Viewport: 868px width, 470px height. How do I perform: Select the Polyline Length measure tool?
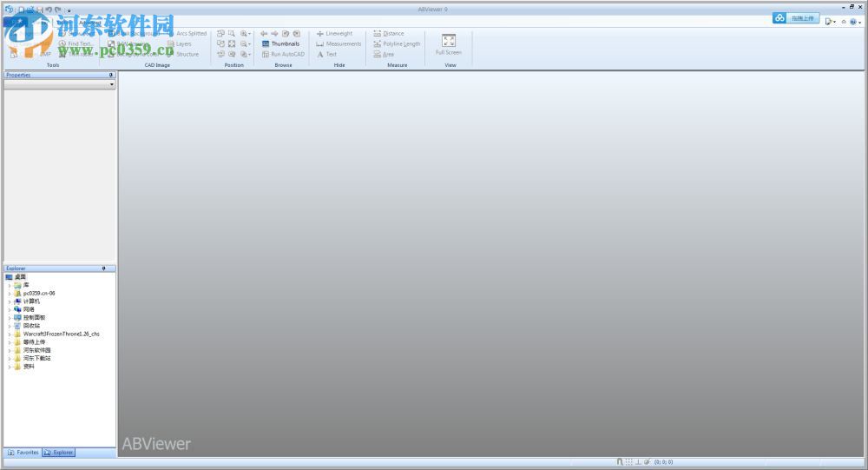pyautogui.click(x=397, y=43)
